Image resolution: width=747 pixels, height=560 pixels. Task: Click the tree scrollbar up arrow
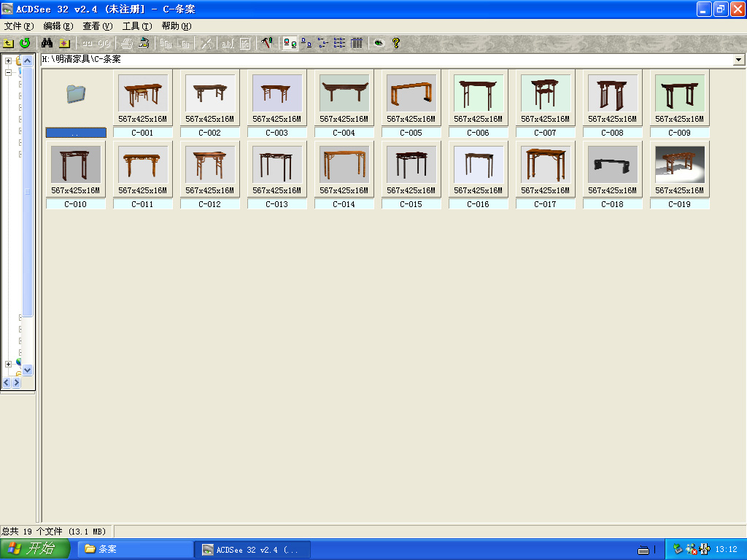tap(27, 61)
